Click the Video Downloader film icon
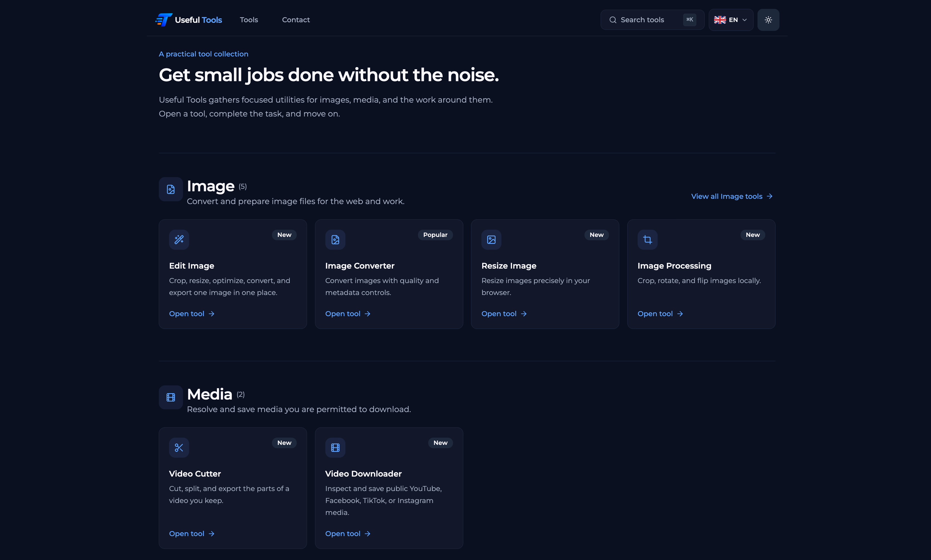This screenshot has width=931, height=560. click(335, 448)
